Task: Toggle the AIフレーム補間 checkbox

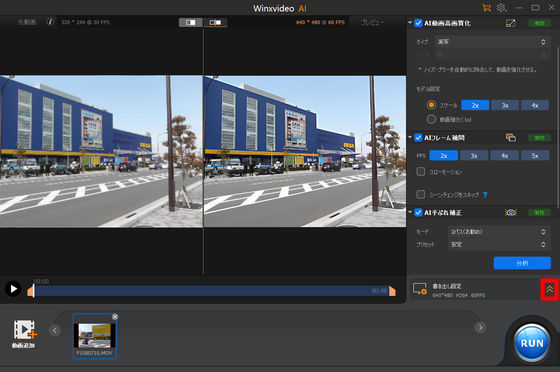Action: [x=418, y=138]
